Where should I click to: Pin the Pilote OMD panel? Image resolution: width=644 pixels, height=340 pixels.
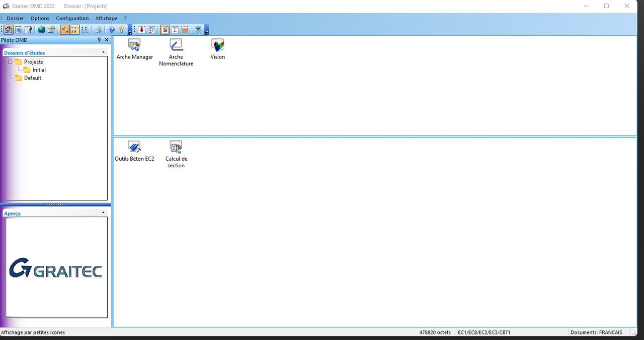[x=99, y=40]
